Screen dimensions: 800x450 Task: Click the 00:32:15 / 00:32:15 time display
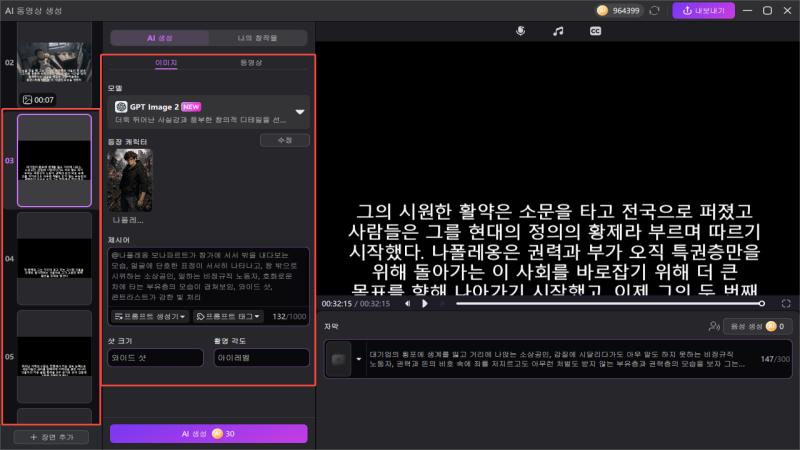pos(356,304)
